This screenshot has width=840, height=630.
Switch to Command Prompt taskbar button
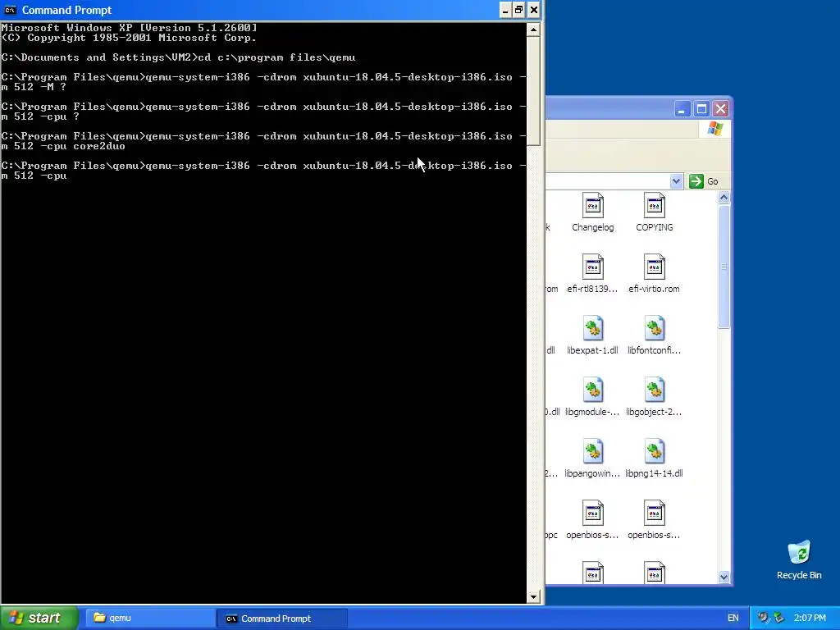click(282, 619)
